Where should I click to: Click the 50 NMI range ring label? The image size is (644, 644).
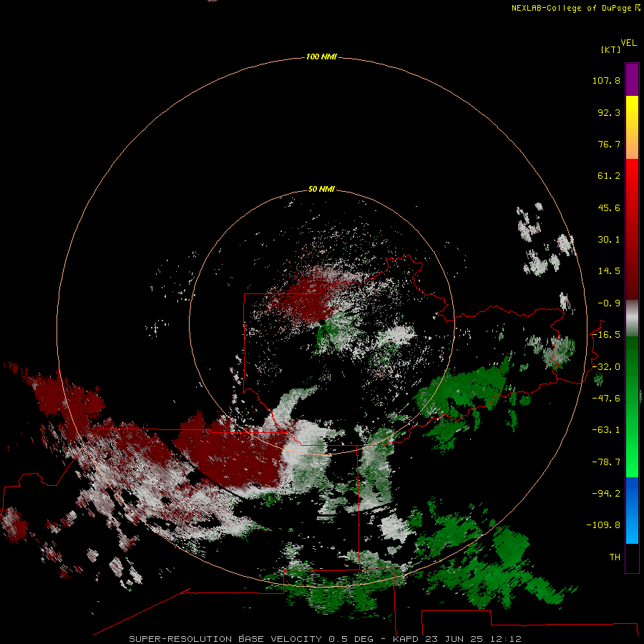321,189
